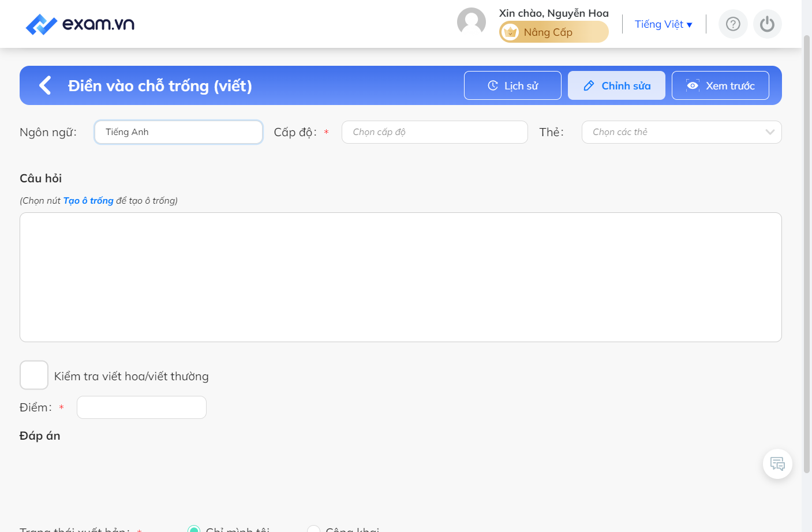Screen dimensions: 812x532
Task: Click the Xem trước preview button
Action: pos(720,85)
